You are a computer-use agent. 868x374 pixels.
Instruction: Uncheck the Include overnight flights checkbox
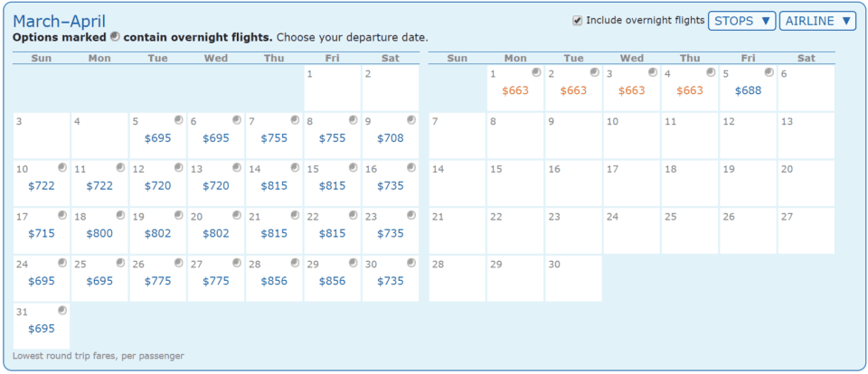[x=578, y=20]
